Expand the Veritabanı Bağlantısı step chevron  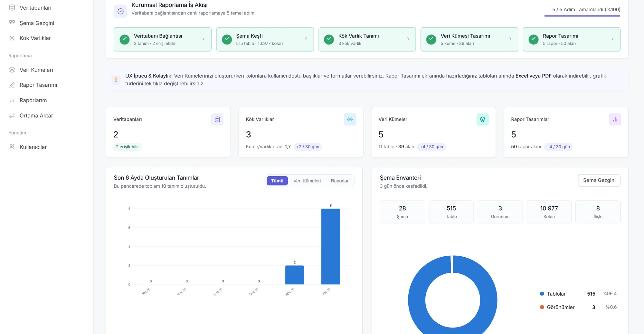(x=204, y=39)
